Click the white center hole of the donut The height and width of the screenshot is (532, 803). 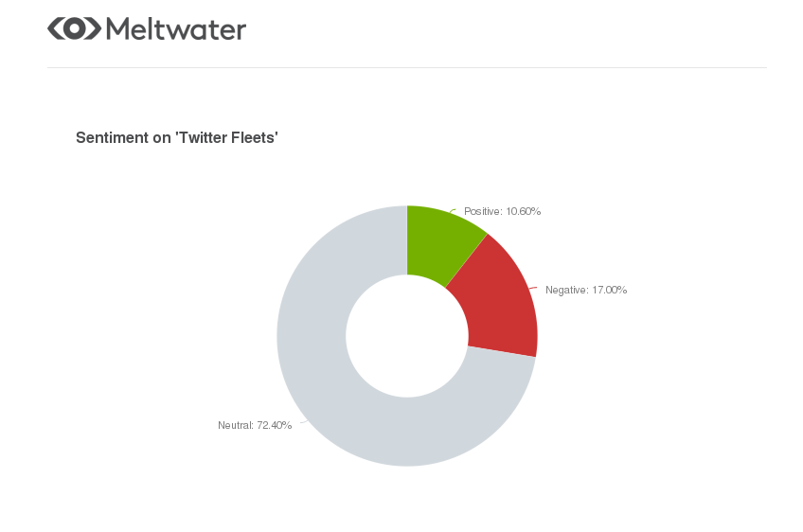407,336
